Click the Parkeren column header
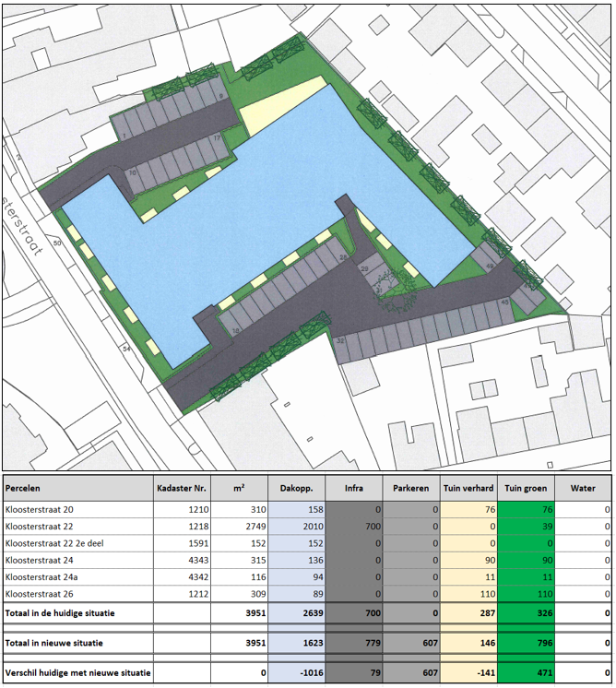616x688 pixels. pyautogui.click(x=411, y=488)
